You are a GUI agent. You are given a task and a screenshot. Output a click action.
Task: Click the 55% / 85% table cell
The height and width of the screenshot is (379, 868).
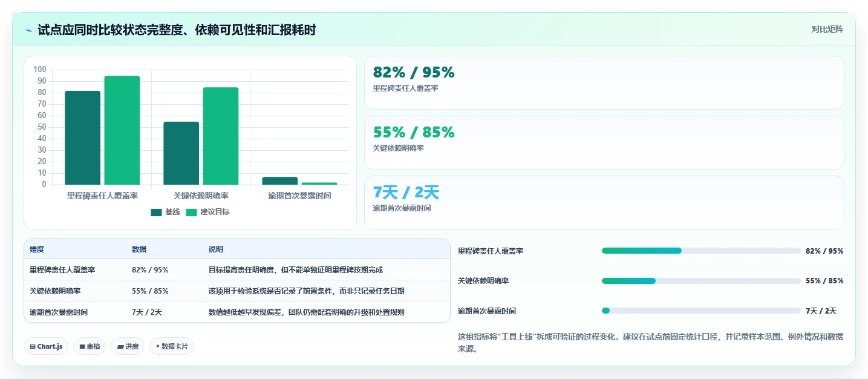pos(150,291)
